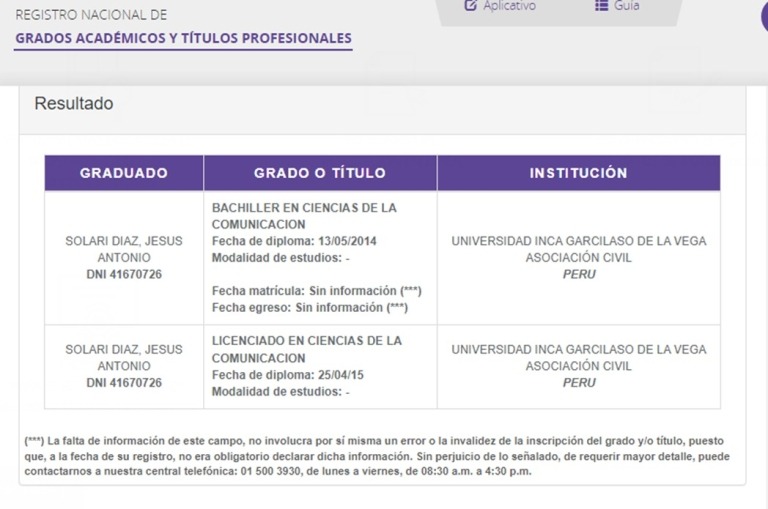Viewport: 768px width, 509px height.
Task: Click the GRADUADO column header
Action: (124, 173)
